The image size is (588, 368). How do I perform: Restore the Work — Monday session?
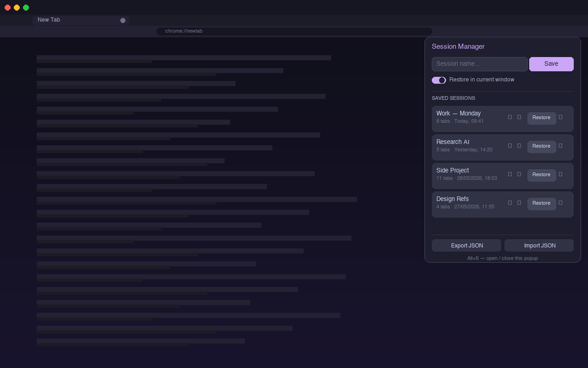click(x=542, y=118)
